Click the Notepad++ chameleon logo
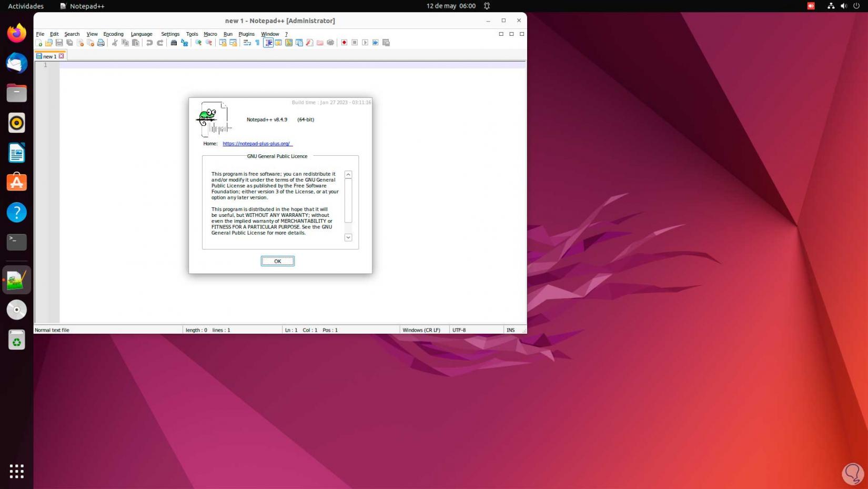 213,119
